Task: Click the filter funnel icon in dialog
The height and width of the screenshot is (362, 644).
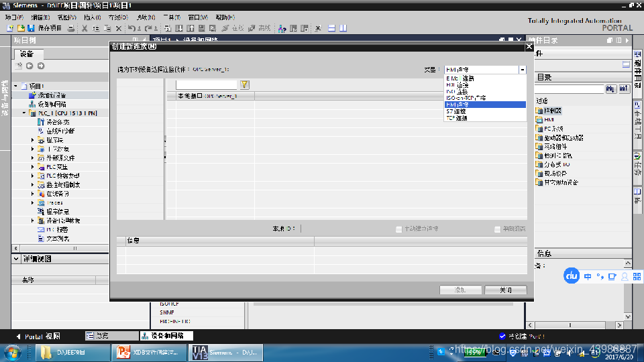Action: coord(244,84)
